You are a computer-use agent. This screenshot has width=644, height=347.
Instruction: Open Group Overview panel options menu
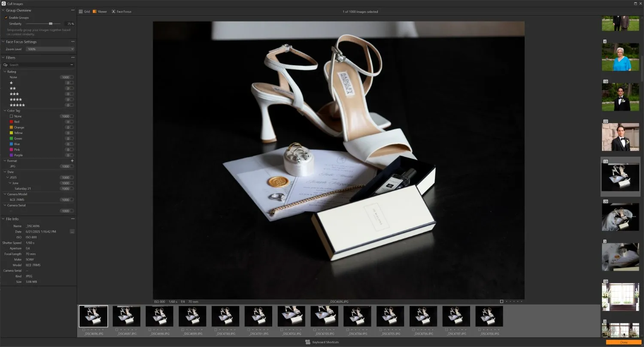pyautogui.click(x=73, y=10)
